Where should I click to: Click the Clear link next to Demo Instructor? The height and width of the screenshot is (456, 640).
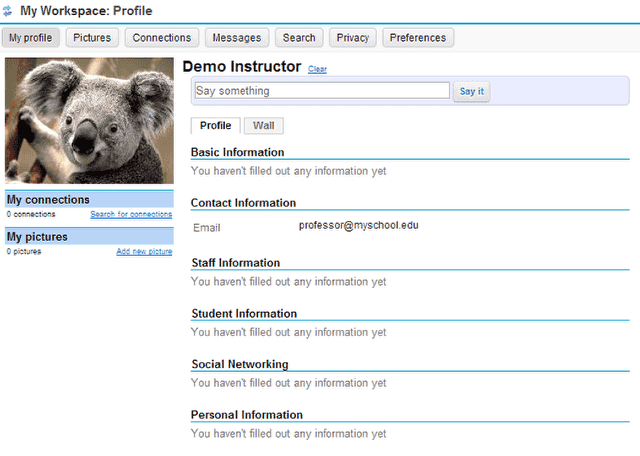[x=317, y=69]
